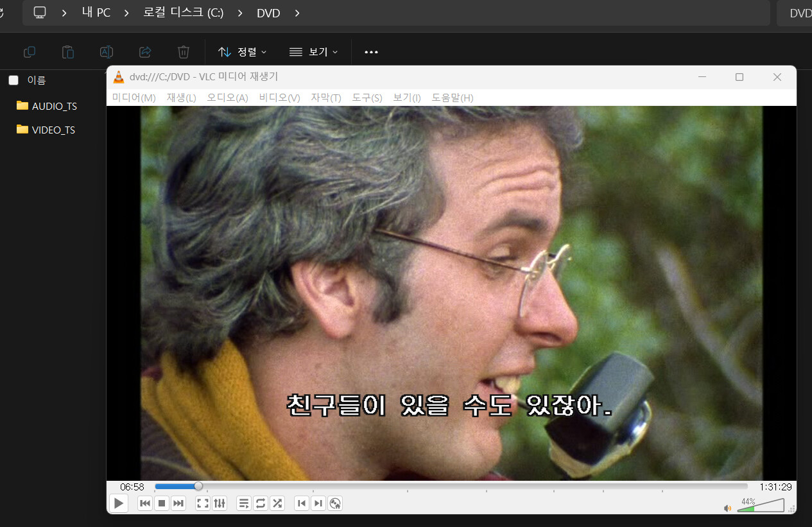This screenshot has height=527, width=812.
Task: Open the 미디어(M) menu
Action: 134,98
